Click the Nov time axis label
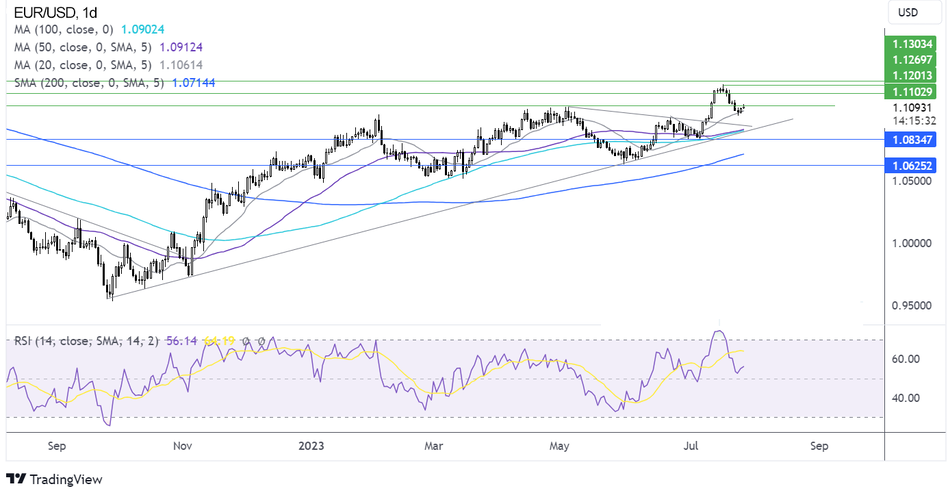 click(x=182, y=446)
